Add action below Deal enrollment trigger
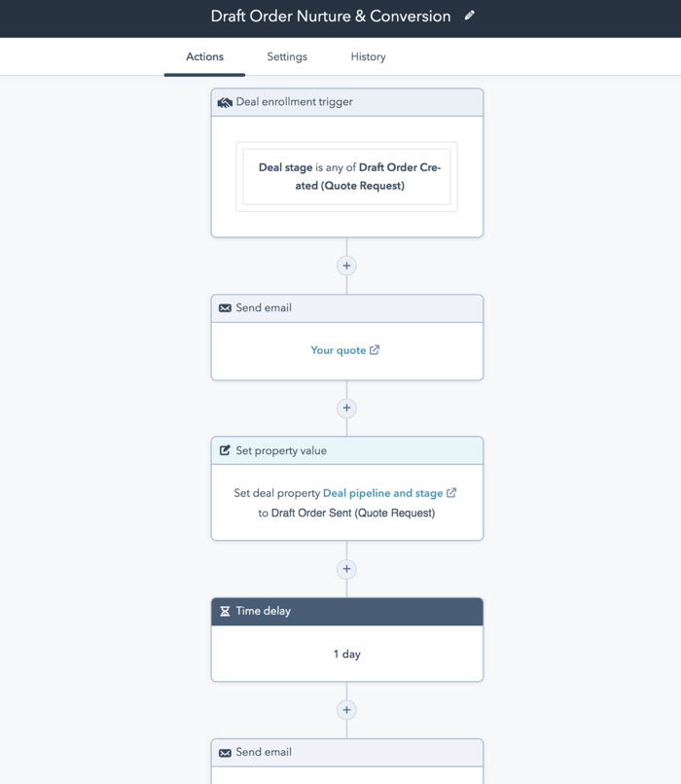 pyautogui.click(x=346, y=266)
